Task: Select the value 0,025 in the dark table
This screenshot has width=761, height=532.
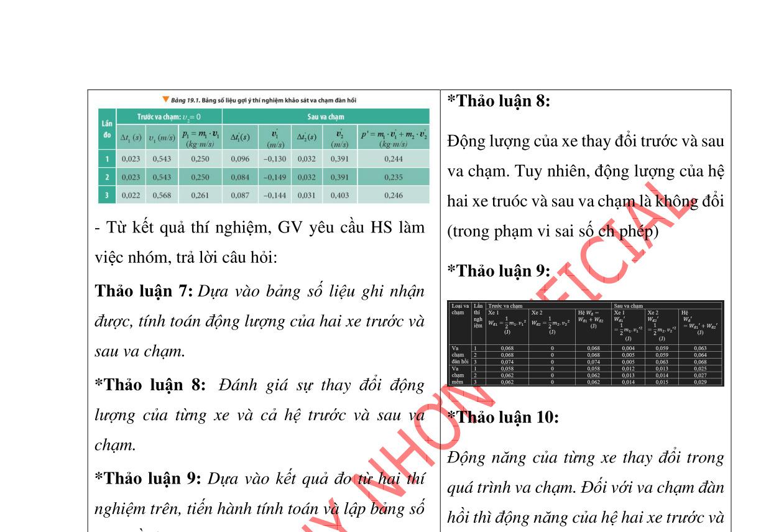Action: (x=700, y=369)
